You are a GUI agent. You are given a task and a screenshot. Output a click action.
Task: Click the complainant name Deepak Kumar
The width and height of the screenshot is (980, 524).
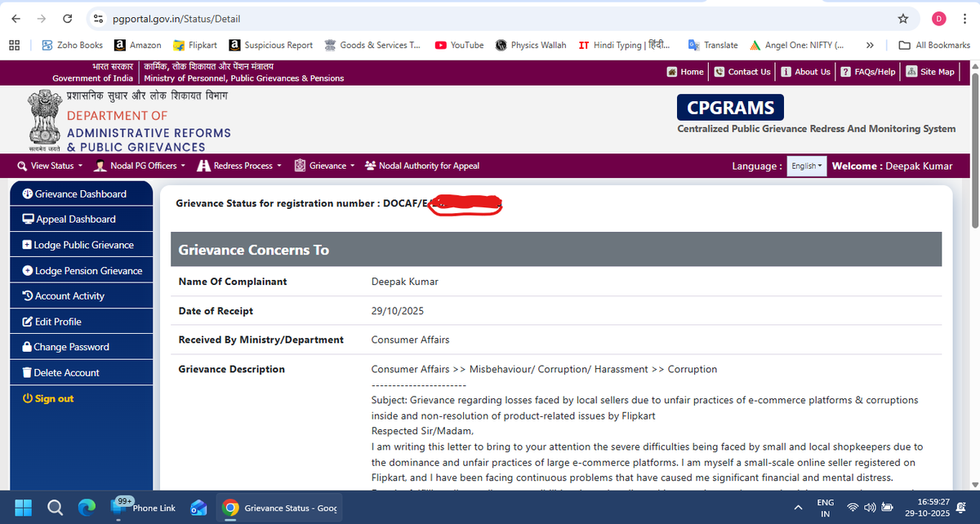pyautogui.click(x=404, y=282)
